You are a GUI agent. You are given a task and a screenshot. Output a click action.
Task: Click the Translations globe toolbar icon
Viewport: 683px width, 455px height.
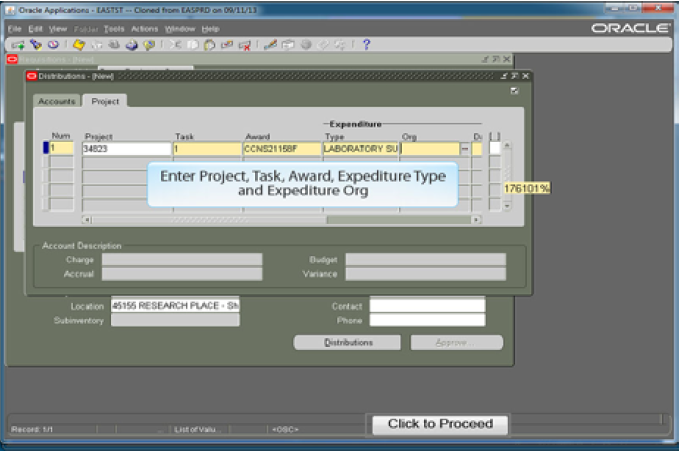point(306,45)
